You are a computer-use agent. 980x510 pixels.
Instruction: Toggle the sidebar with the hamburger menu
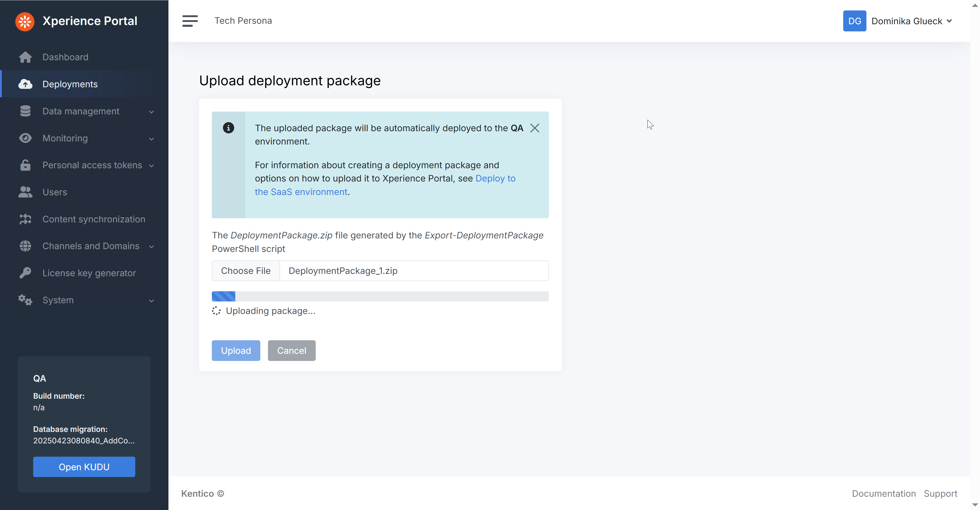coord(190,21)
